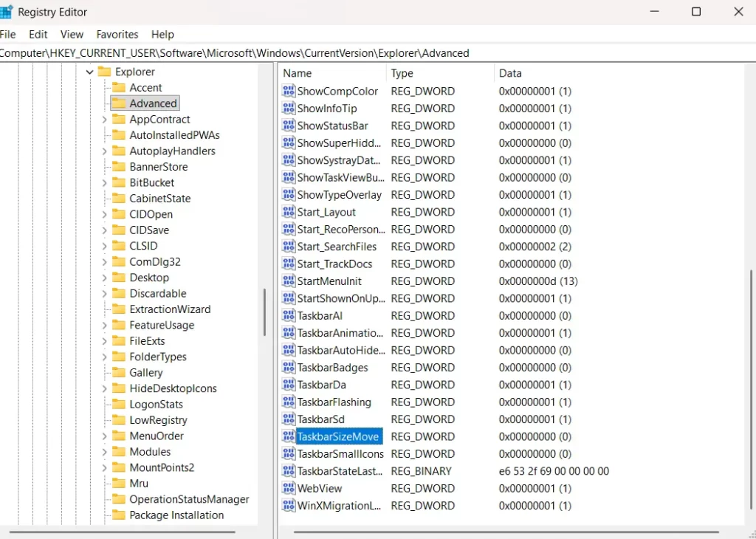This screenshot has width=756, height=539.
Task: Click the TaskbarStateLast binary value icon
Action: (x=288, y=470)
